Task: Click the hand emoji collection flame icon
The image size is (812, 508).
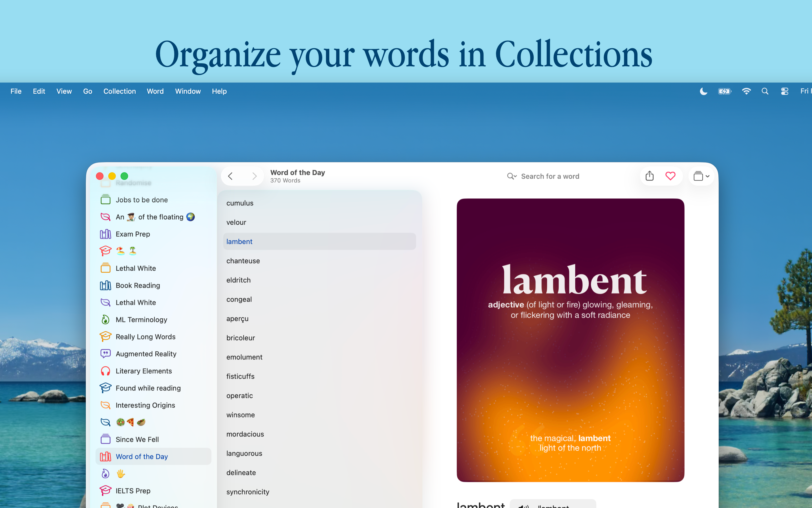Action: tap(105, 473)
